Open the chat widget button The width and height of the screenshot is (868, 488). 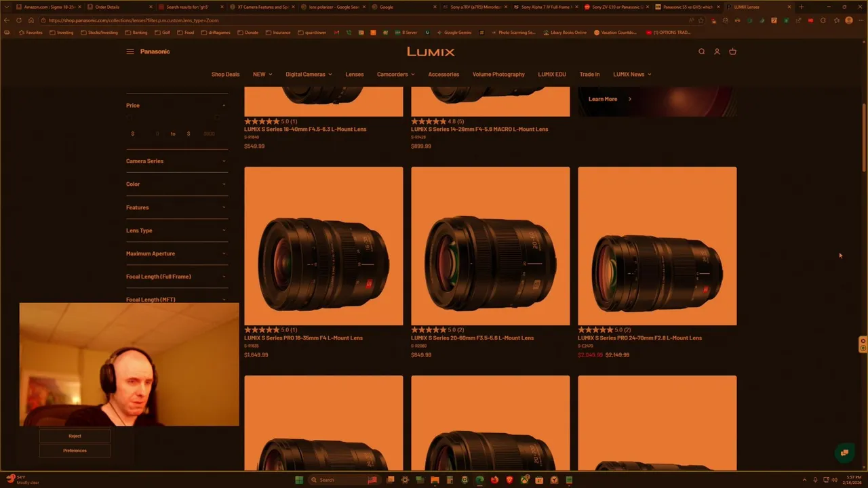(844, 453)
